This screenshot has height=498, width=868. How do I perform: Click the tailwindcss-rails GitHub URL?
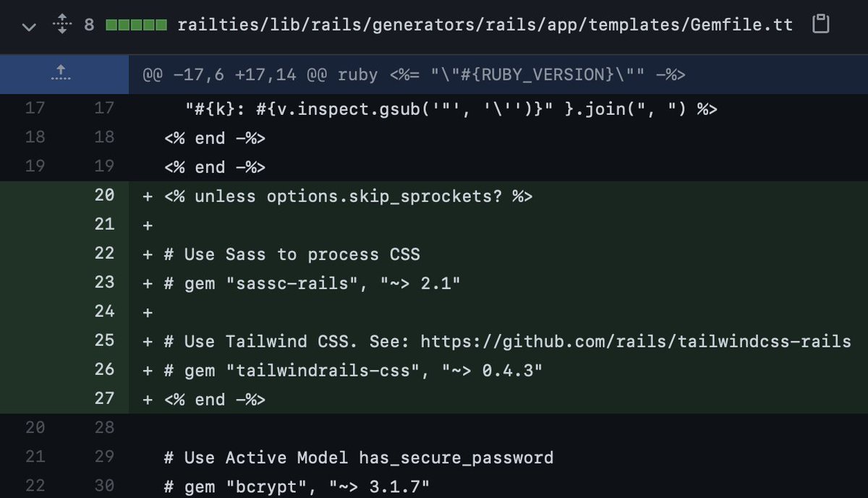click(x=635, y=340)
